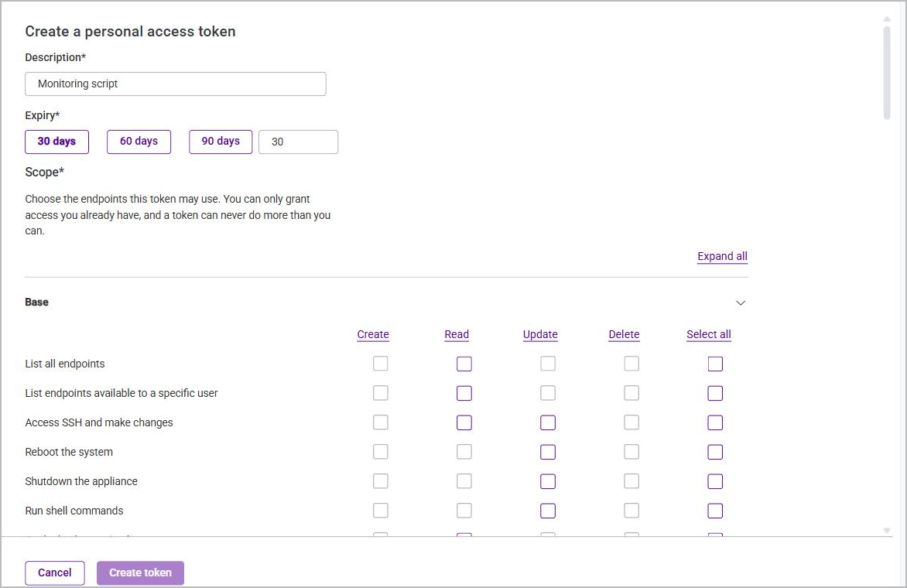Click the 'Run shell commands' row label
Viewport: 907px width, 588px height.
point(74,511)
